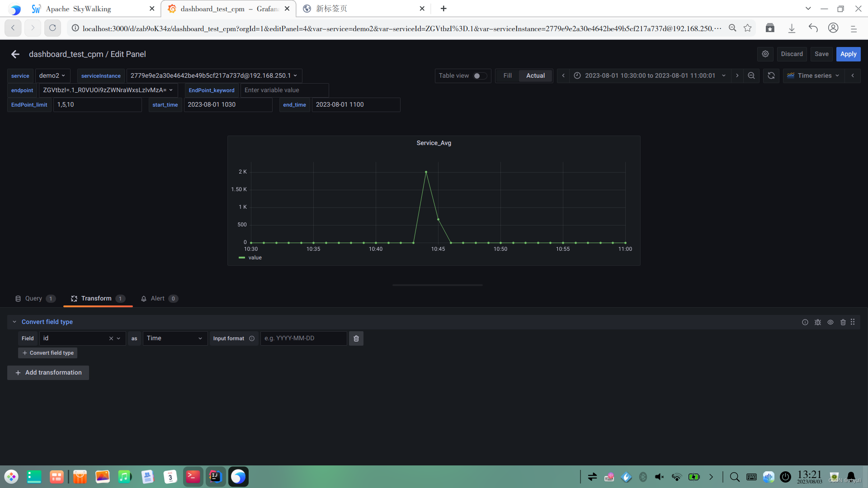Viewport: 868px width, 488px height.
Task: Click the start_time input field
Action: click(x=228, y=104)
